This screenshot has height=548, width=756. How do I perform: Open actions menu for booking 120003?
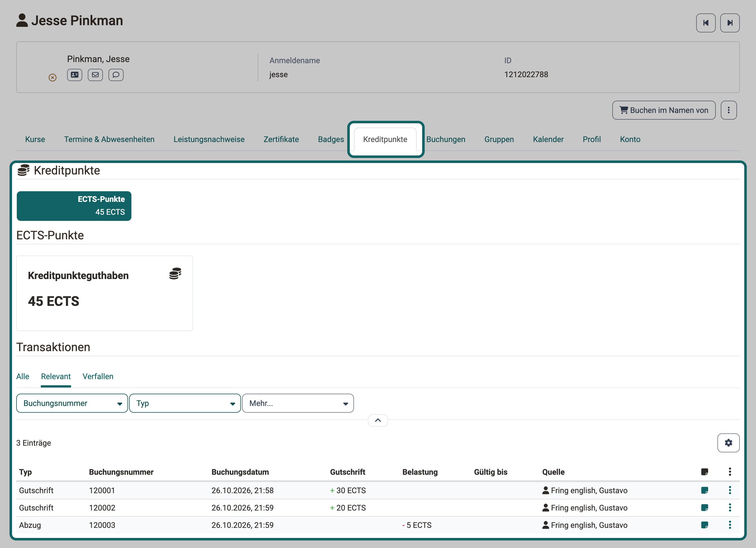click(x=730, y=525)
